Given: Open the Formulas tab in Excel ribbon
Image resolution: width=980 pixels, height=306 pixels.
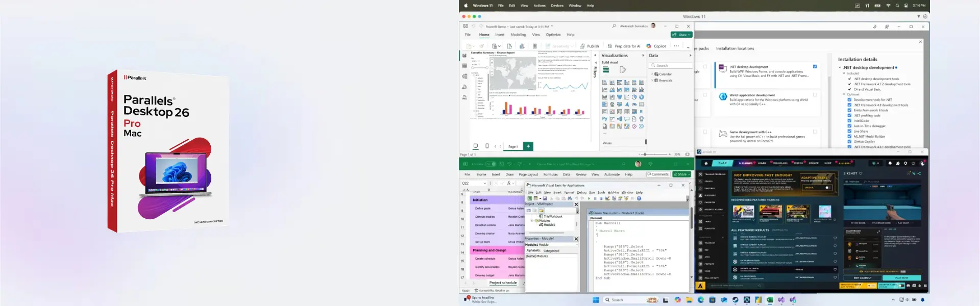Looking at the screenshot, I should click(x=550, y=174).
